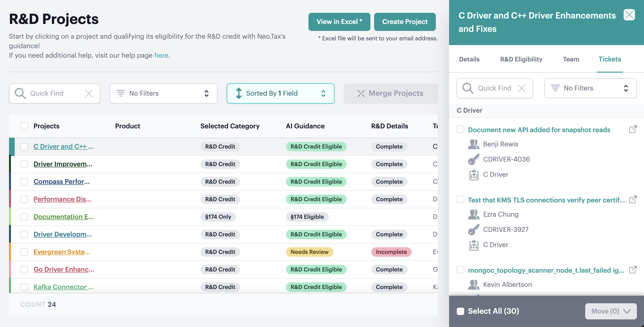This screenshot has height=327, width=644.
Task: Open the help page 'here' link
Action: tap(161, 55)
